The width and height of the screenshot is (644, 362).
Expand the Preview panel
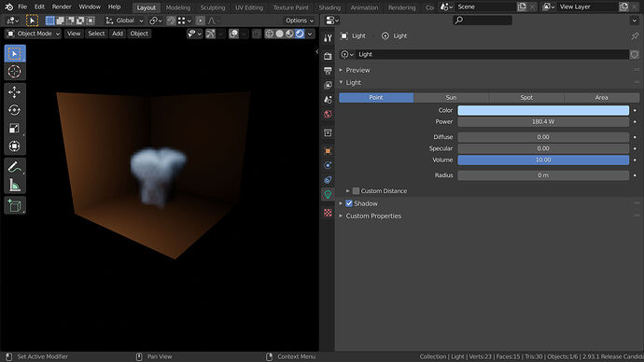click(341, 70)
